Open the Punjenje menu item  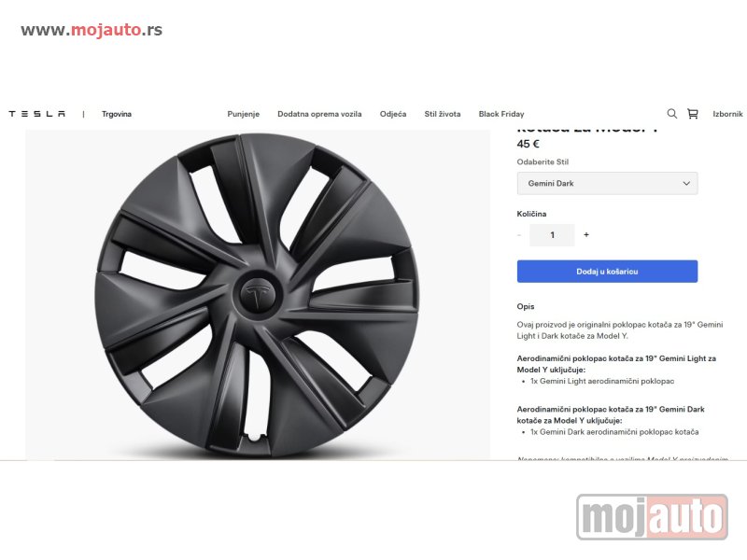[x=244, y=114]
